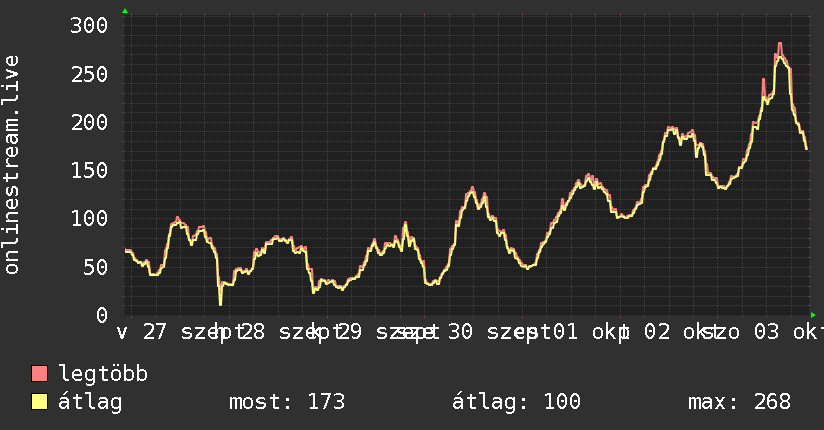
Task: Click the green arrow at x-axis end
Action: click(813, 315)
